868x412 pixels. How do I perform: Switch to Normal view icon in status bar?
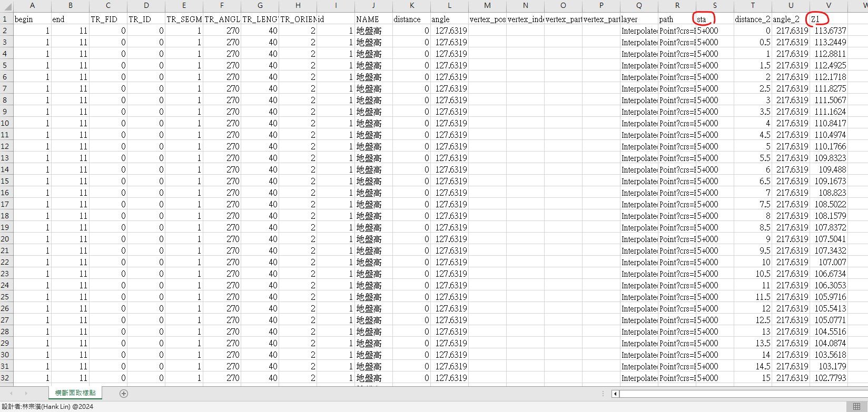click(856, 406)
